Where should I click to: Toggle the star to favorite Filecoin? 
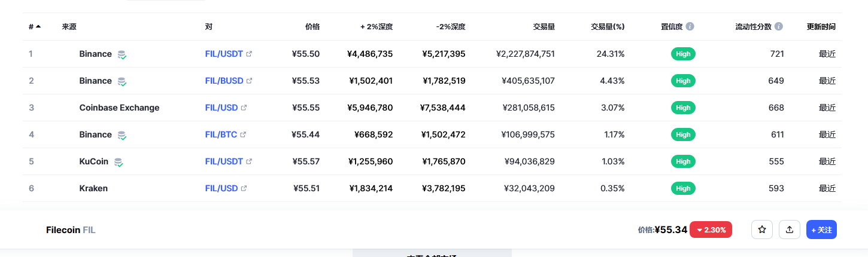[x=762, y=230]
